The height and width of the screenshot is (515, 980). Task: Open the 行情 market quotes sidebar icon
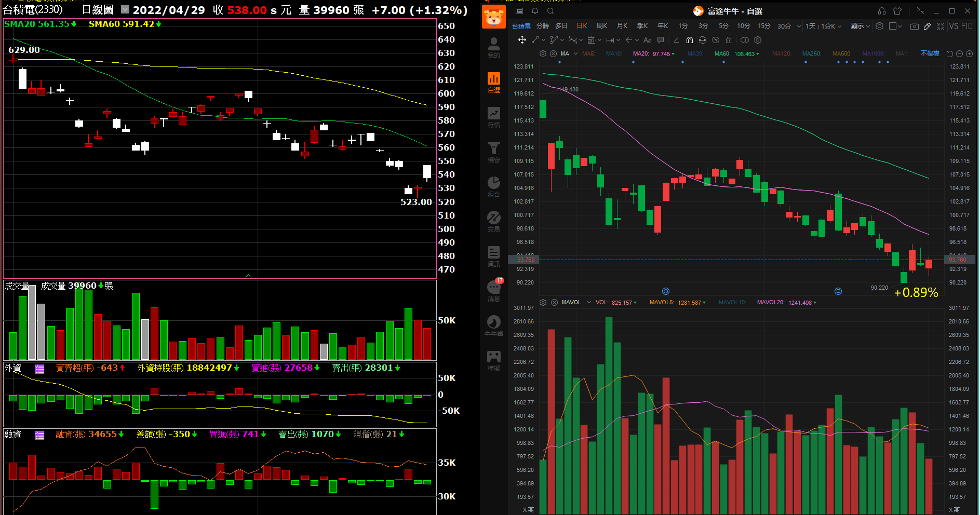(x=493, y=117)
